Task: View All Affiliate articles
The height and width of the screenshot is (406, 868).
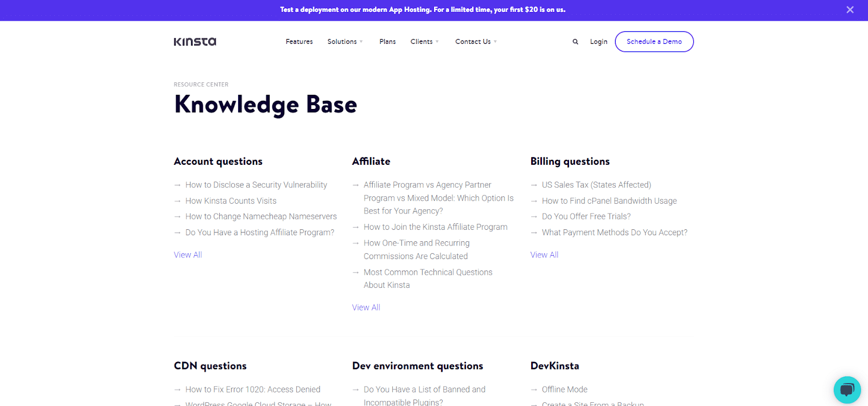Action: pos(366,307)
